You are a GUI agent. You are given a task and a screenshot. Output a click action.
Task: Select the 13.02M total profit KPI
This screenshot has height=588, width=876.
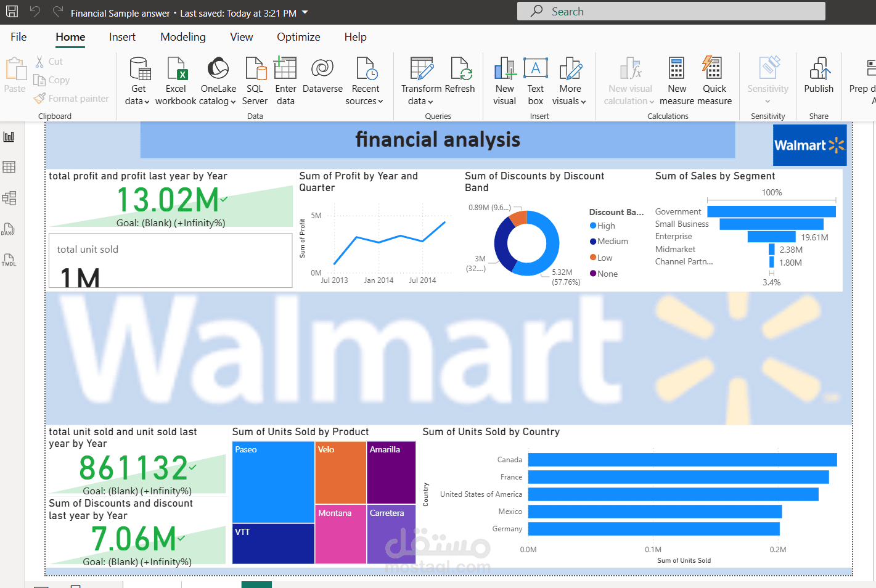(171, 200)
